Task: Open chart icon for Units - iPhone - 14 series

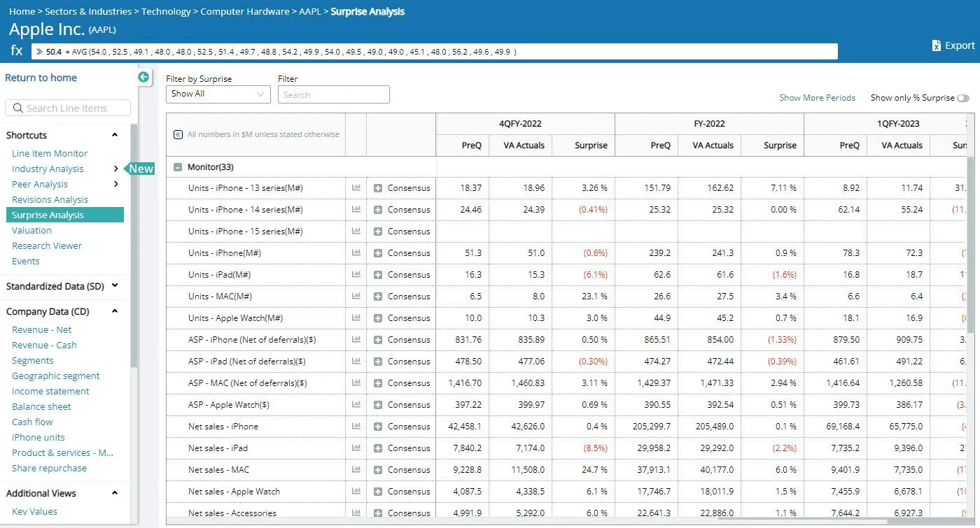Action: pos(356,209)
